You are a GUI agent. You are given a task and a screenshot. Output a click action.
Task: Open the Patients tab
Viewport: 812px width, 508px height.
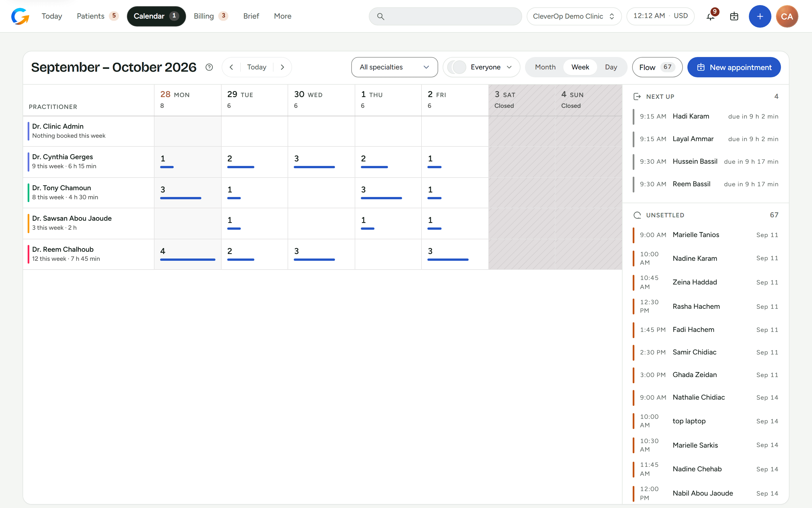tap(97, 16)
